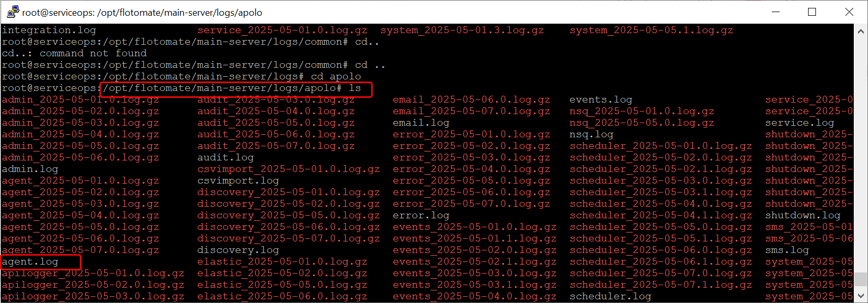Image resolution: width=868 pixels, height=303 pixels.
Task: Click the sms.log file name
Action: (x=787, y=250)
